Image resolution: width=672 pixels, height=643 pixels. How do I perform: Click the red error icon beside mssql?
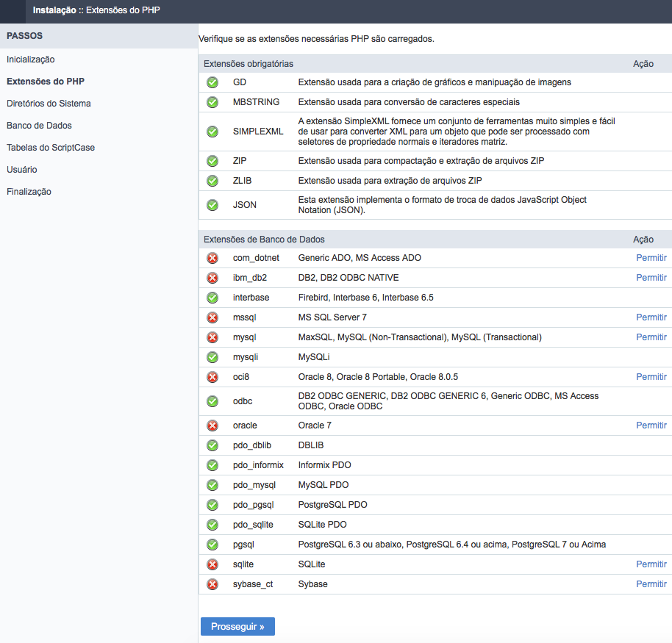pyautogui.click(x=212, y=317)
